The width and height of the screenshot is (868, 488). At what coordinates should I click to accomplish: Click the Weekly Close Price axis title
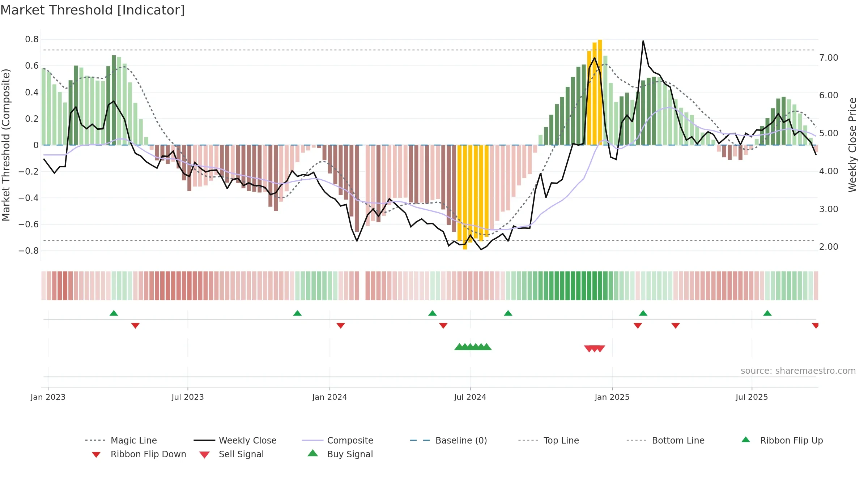click(852, 145)
